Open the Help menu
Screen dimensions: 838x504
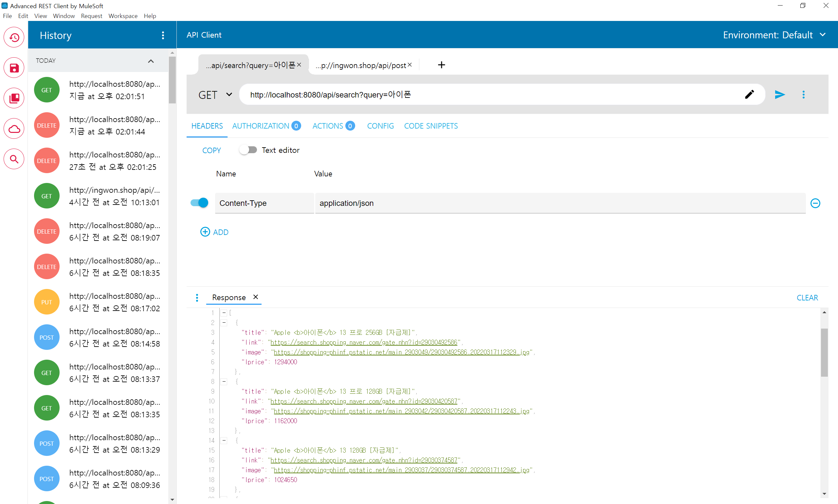point(150,16)
